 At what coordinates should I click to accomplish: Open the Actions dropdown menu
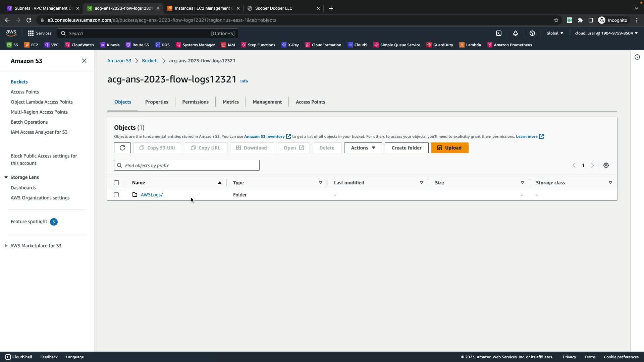pyautogui.click(x=363, y=148)
